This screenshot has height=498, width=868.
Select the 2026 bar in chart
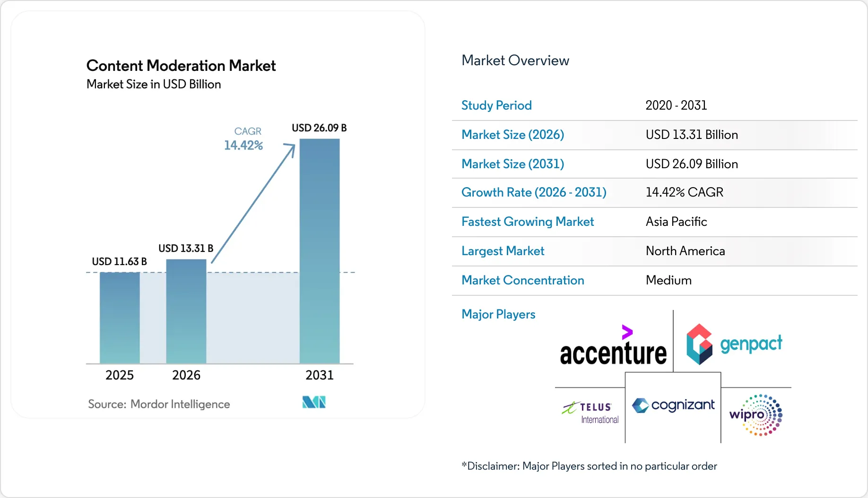(x=186, y=311)
